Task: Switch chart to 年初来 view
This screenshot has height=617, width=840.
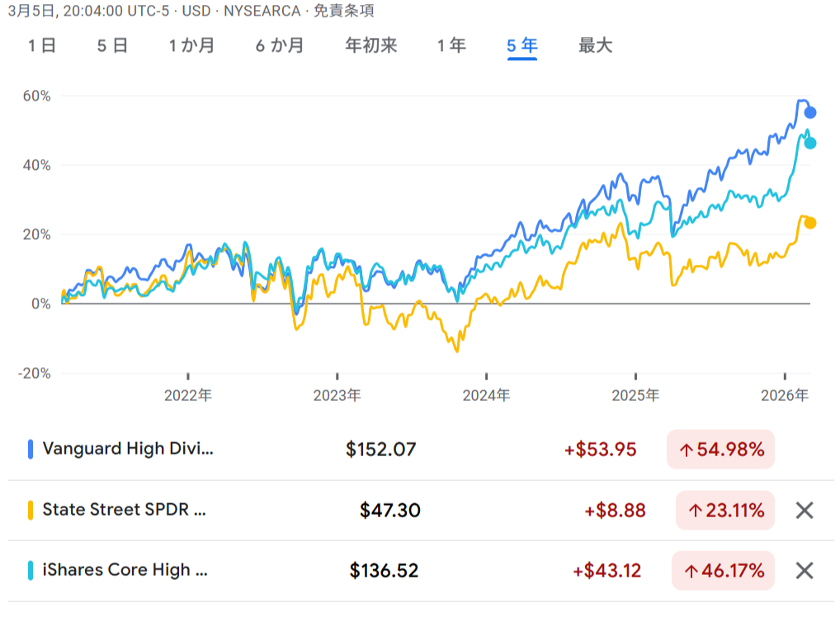Action: pos(371,45)
